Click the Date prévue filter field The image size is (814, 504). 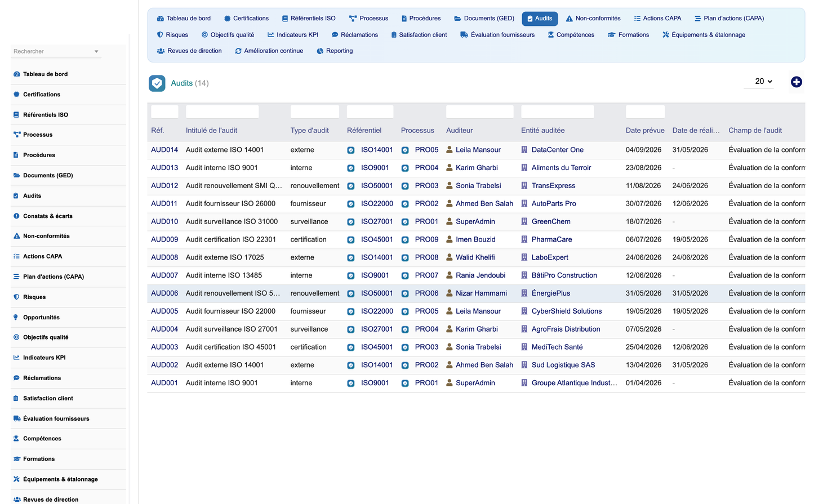coord(645,111)
